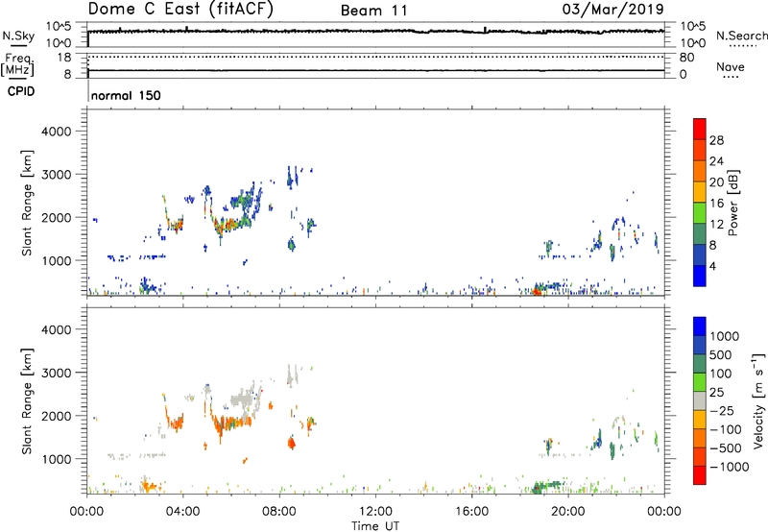768x532 pixels.
Task: Click the '500' value on Velocity scale
Action: (721, 355)
